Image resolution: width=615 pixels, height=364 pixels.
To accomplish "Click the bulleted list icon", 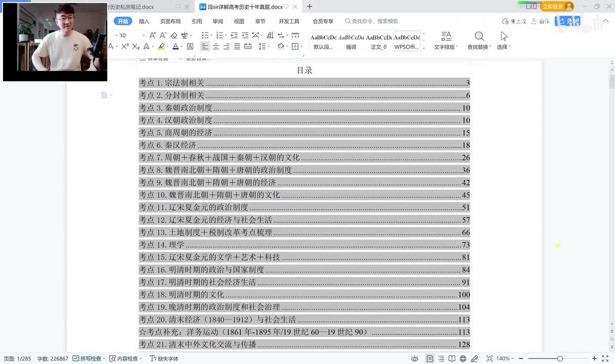I will point(205,35).
